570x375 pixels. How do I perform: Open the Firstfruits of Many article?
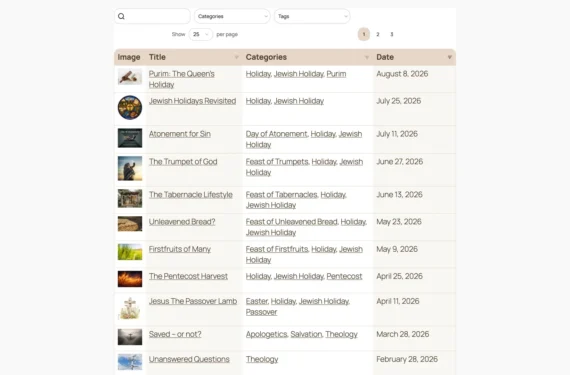(180, 249)
